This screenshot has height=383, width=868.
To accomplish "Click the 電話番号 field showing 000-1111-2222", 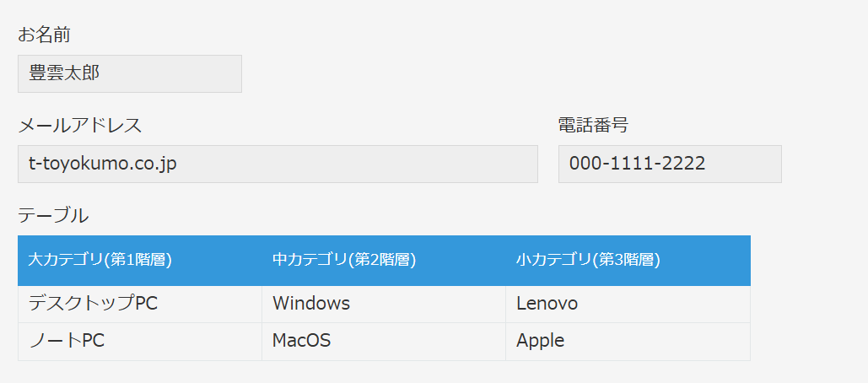I will tap(670, 164).
